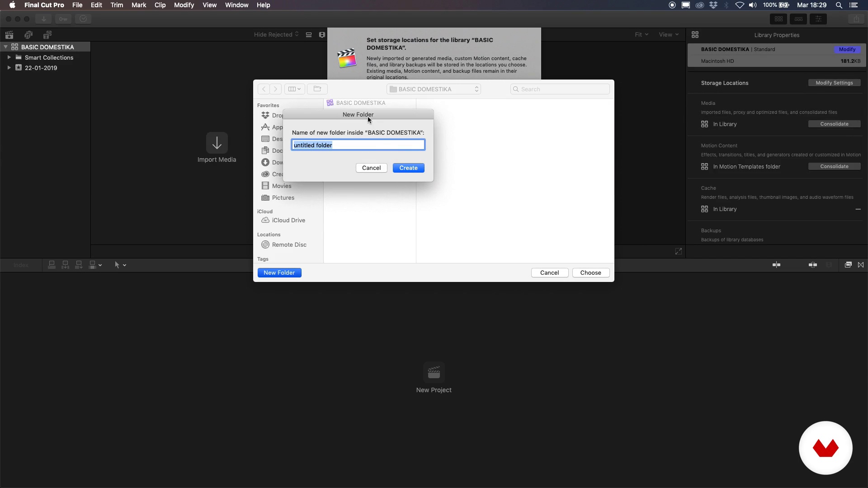The image size is (868, 488).
Task: Open Modify menu
Action: coord(184,5)
